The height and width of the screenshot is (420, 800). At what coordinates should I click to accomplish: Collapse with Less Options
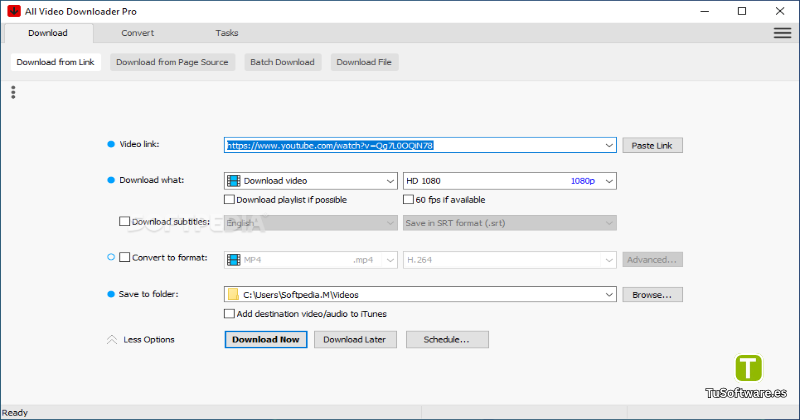click(148, 339)
